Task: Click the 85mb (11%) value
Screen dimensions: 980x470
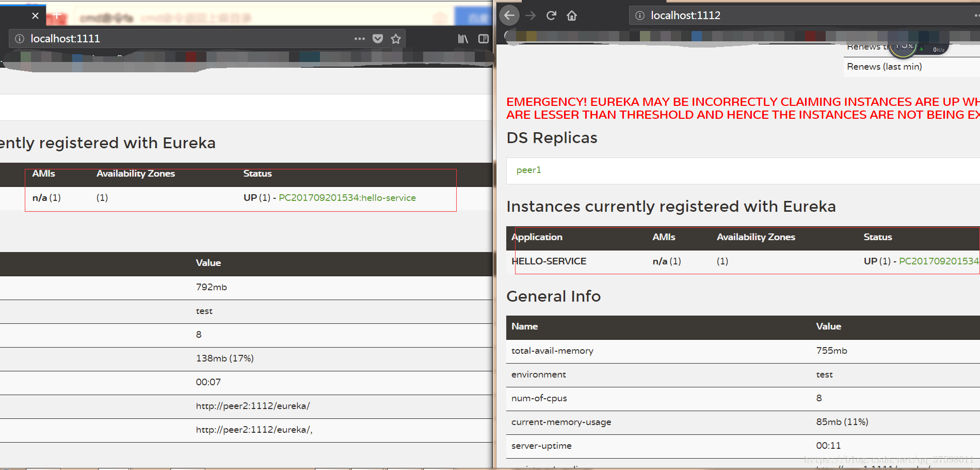Action: (842, 422)
